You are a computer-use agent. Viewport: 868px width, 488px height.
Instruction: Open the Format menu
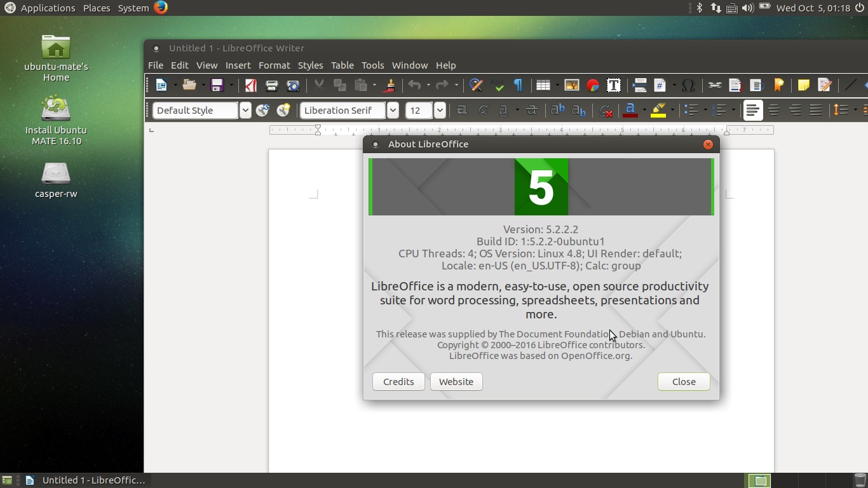pyautogui.click(x=275, y=65)
